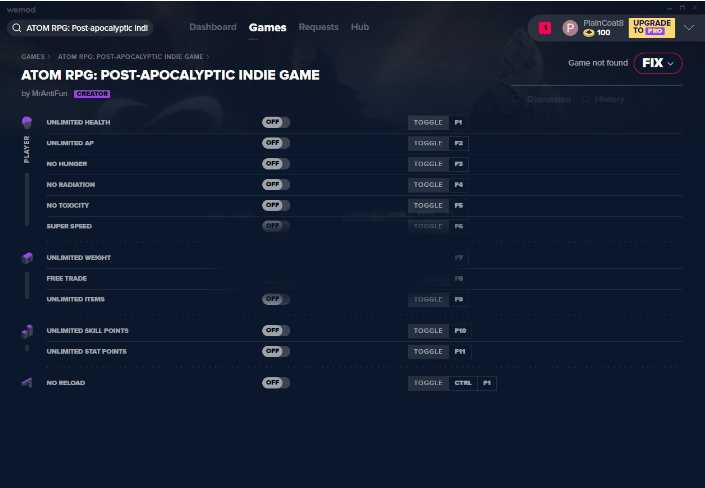
Task: Switch to the History tab
Action: (x=609, y=99)
